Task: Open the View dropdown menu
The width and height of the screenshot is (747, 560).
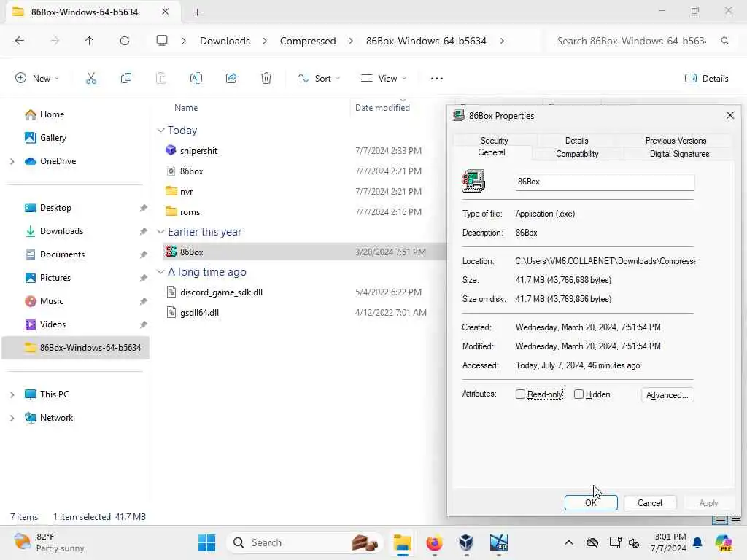Action: click(x=384, y=79)
